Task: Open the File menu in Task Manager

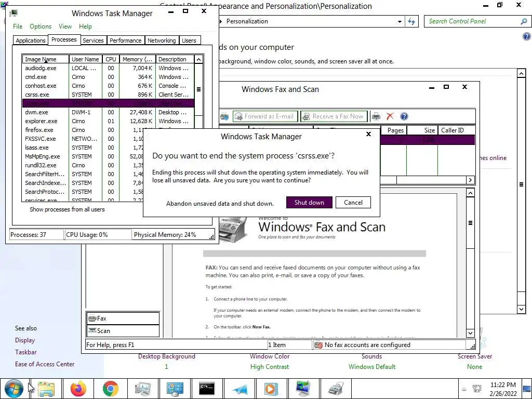Action: coord(18,26)
